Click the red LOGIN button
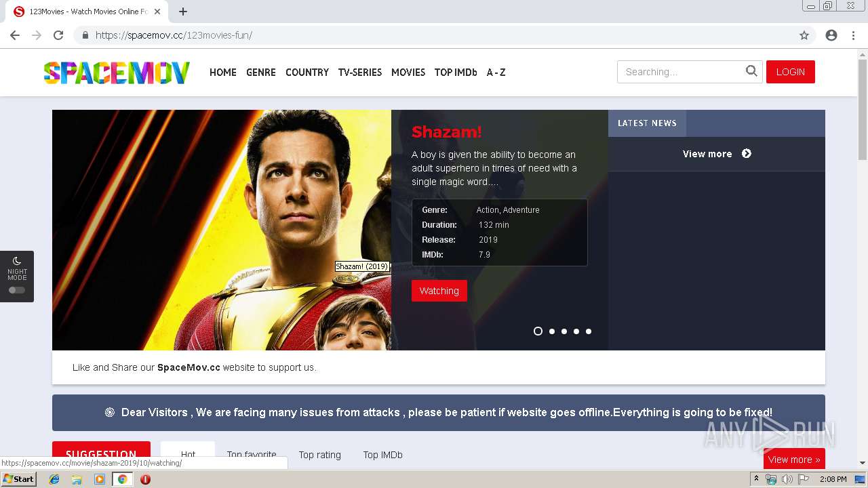 pyautogui.click(x=791, y=72)
